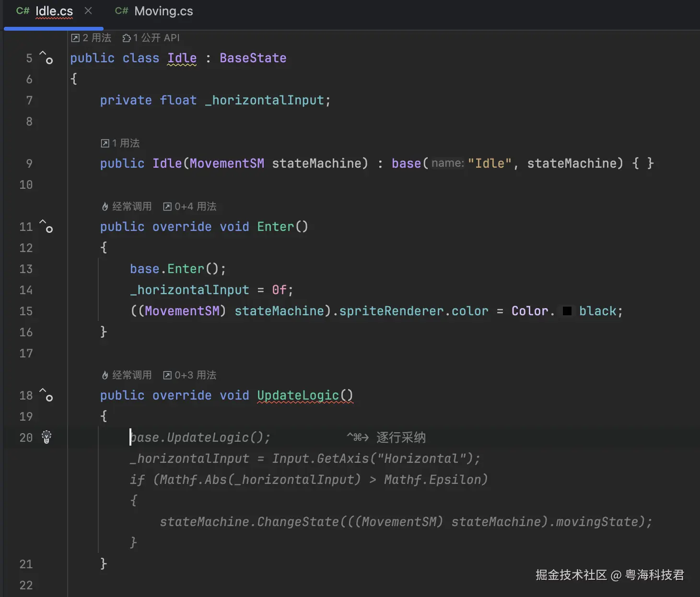Show the '2 用法' usages above class Idle
The width and height of the screenshot is (700, 597).
(x=91, y=38)
